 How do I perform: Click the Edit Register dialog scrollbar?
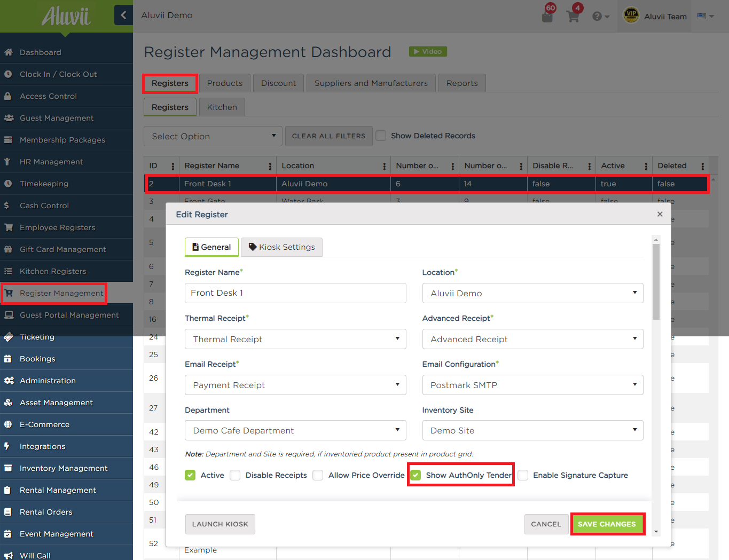pyautogui.click(x=656, y=282)
